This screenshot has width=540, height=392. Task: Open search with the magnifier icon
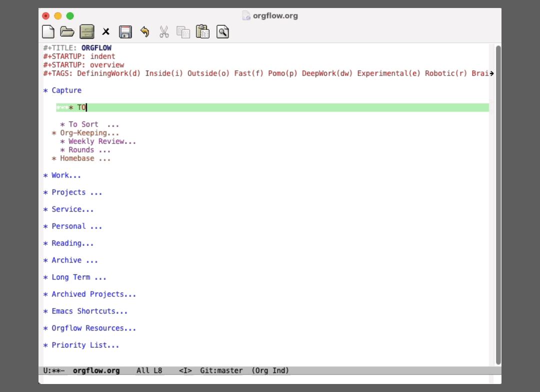coord(222,32)
